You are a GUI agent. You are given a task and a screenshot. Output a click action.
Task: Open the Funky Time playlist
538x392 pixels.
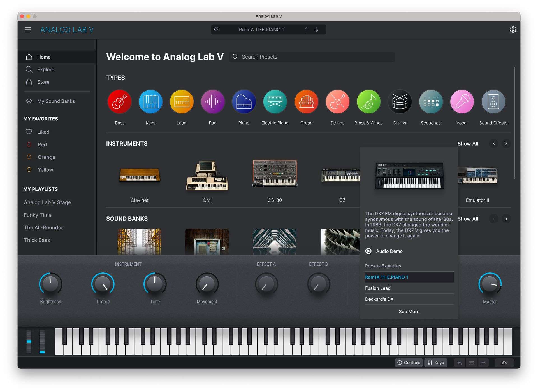[38, 215]
